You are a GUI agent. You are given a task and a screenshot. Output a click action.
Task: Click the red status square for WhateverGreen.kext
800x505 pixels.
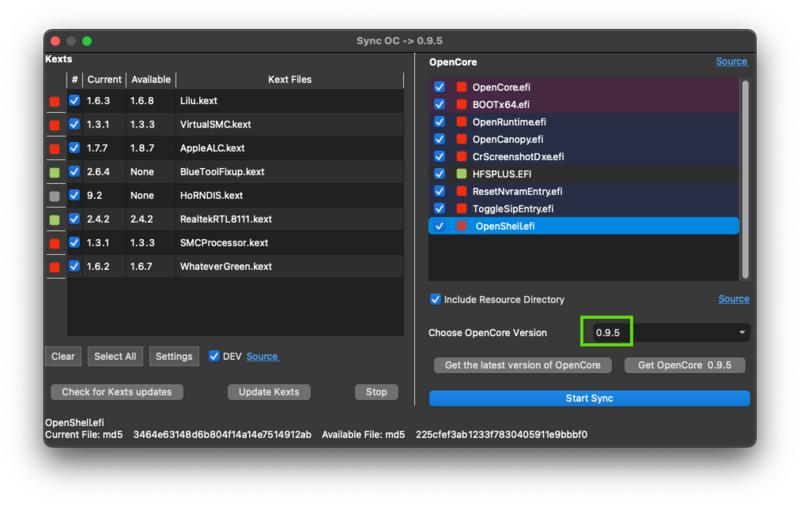[55, 267]
